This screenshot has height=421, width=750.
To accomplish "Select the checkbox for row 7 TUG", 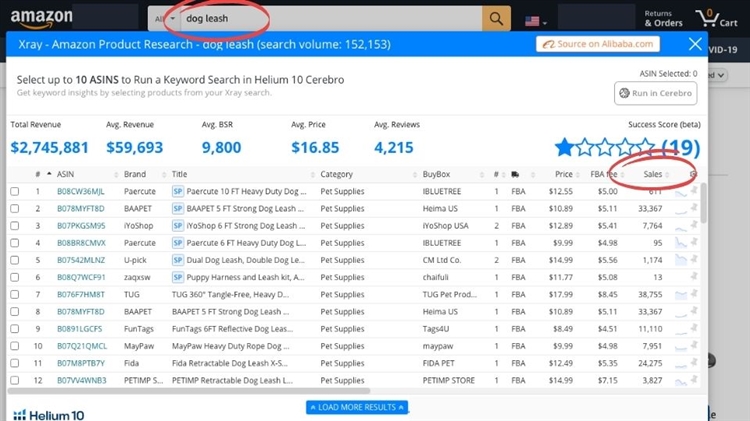I will click(15, 295).
